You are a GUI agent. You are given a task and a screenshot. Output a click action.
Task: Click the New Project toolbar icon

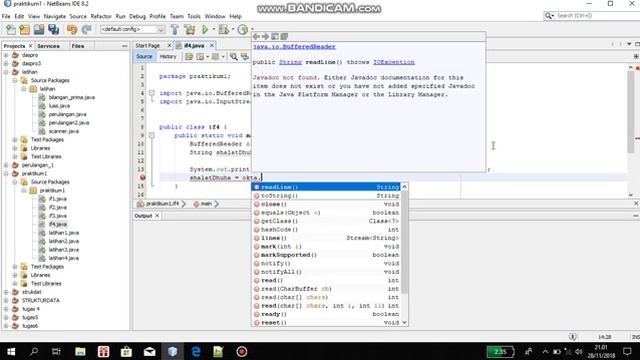[x=24, y=29]
